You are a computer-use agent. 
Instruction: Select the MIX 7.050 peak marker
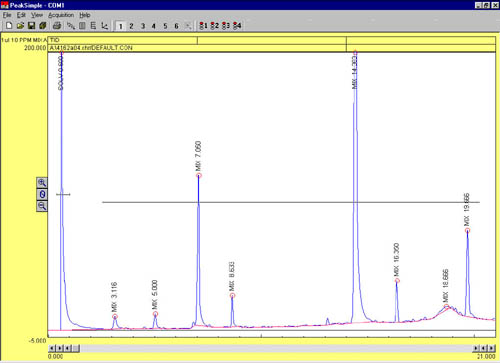point(199,175)
